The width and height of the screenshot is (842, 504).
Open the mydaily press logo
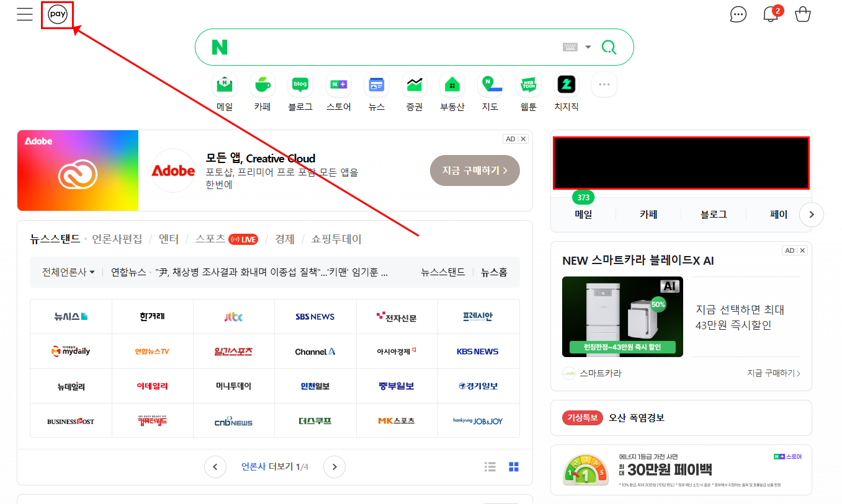[71, 351]
